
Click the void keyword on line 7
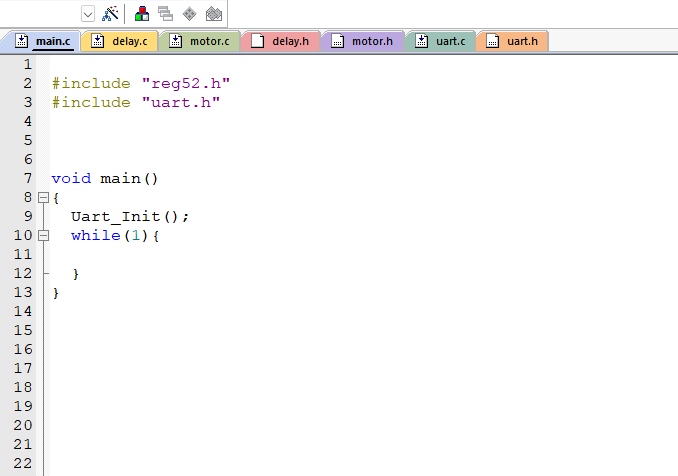pos(71,178)
